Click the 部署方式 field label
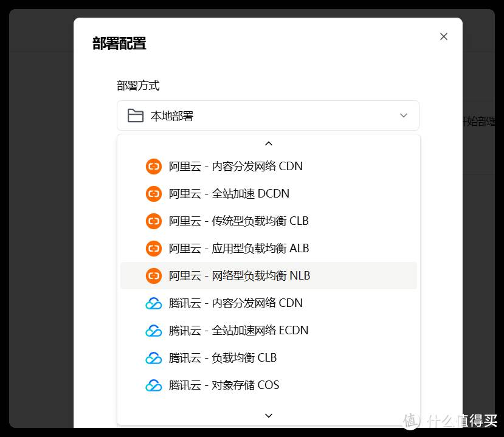 pos(138,86)
